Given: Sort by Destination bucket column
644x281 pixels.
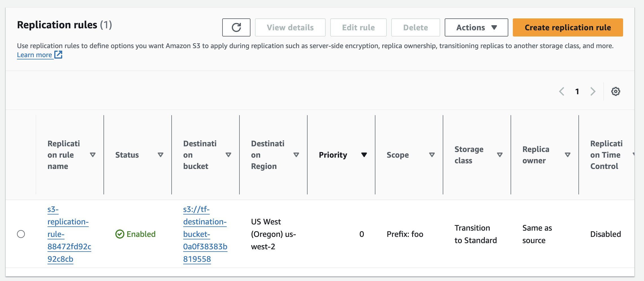Looking at the screenshot, I should pyautogui.click(x=228, y=155).
